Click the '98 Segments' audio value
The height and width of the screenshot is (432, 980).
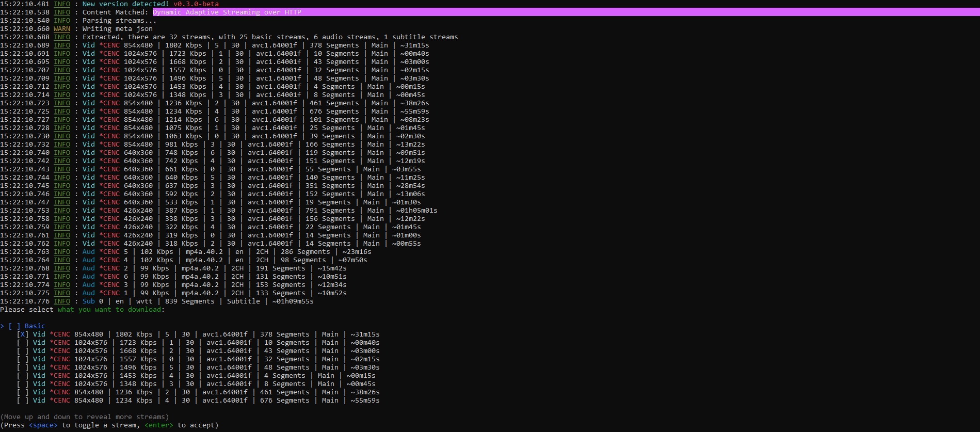pos(303,260)
